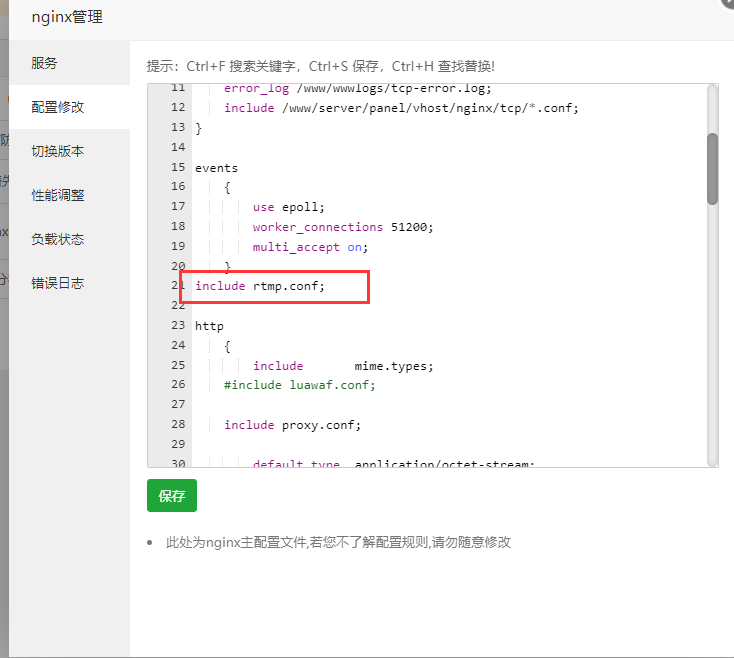Image resolution: width=734 pixels, height=658 pixels.
Task: Click the opening brace on line 16
Action: [x=227, y=188]
